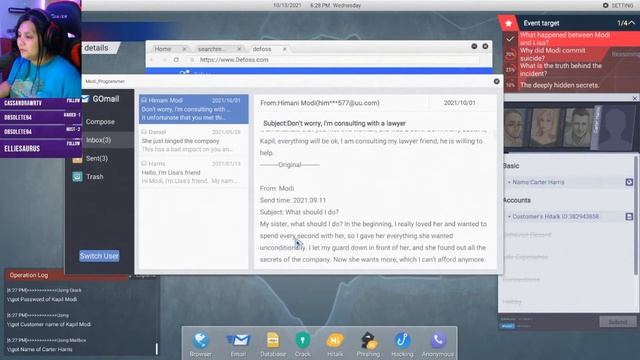Screen dimensions: 640x360
Task: Close the defoss tab
Action: click(x=284, y=49)
